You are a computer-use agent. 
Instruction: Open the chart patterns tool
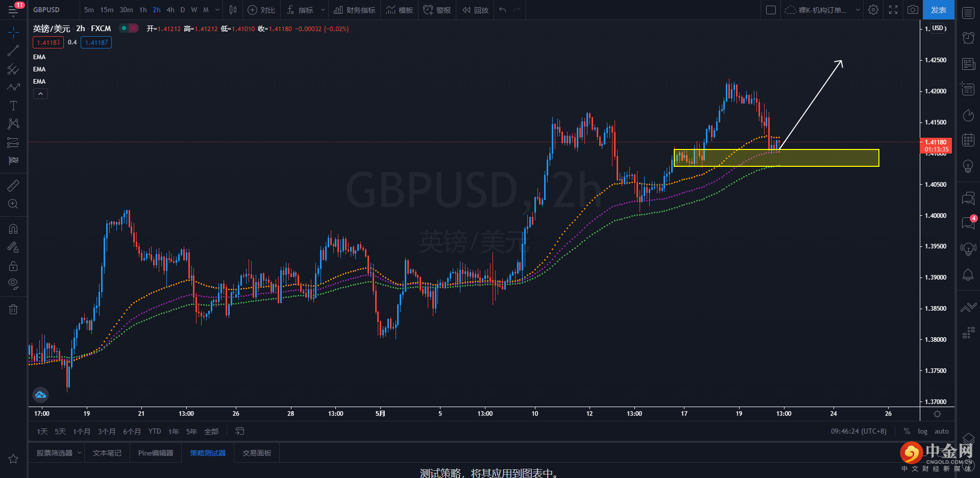click(13, 124)
